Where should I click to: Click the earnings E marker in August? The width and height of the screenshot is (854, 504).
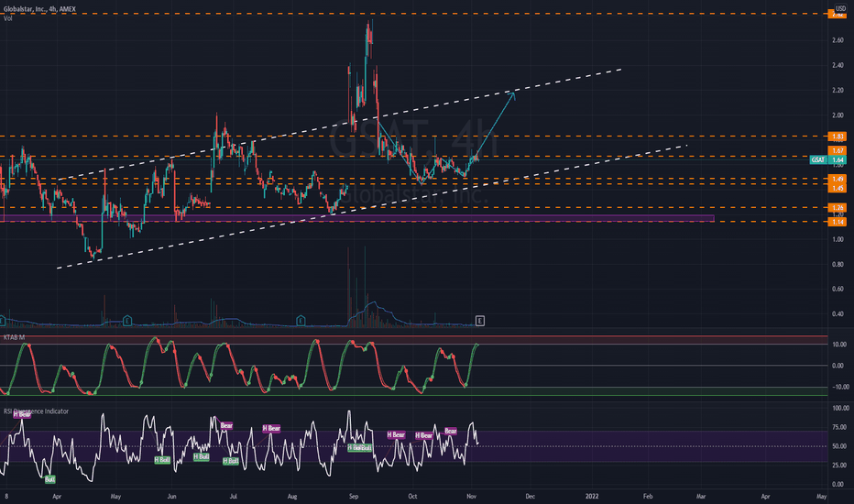point(301,321)
